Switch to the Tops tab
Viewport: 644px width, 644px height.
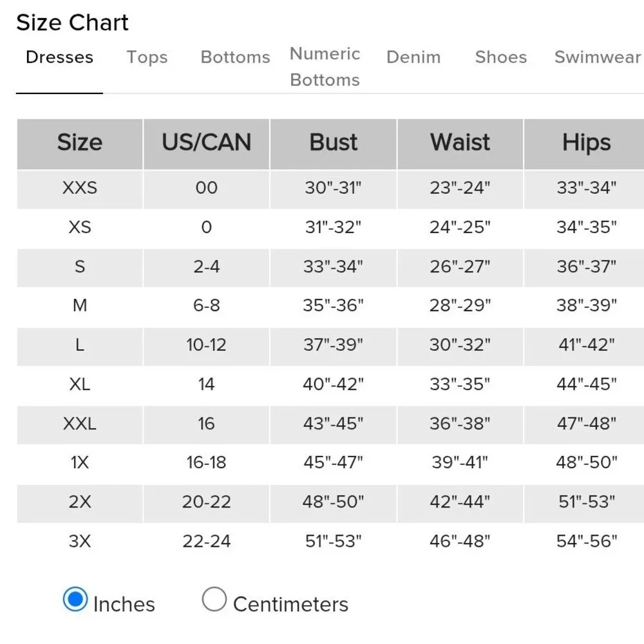(147, 57)
